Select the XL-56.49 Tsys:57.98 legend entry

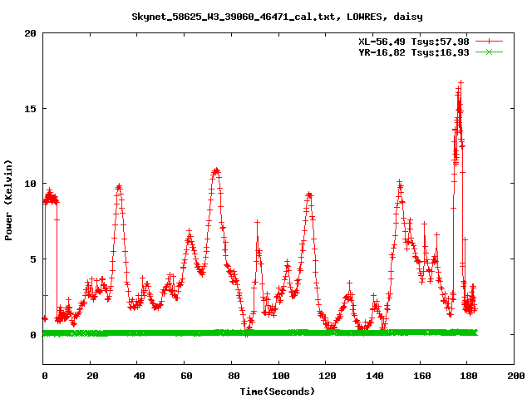pos(414,42)
